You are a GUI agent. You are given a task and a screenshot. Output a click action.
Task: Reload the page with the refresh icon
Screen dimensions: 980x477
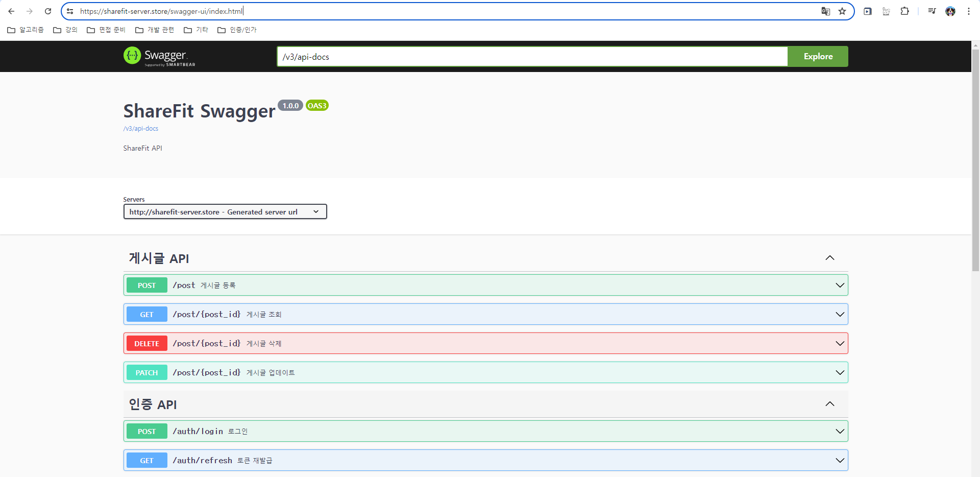48,11
